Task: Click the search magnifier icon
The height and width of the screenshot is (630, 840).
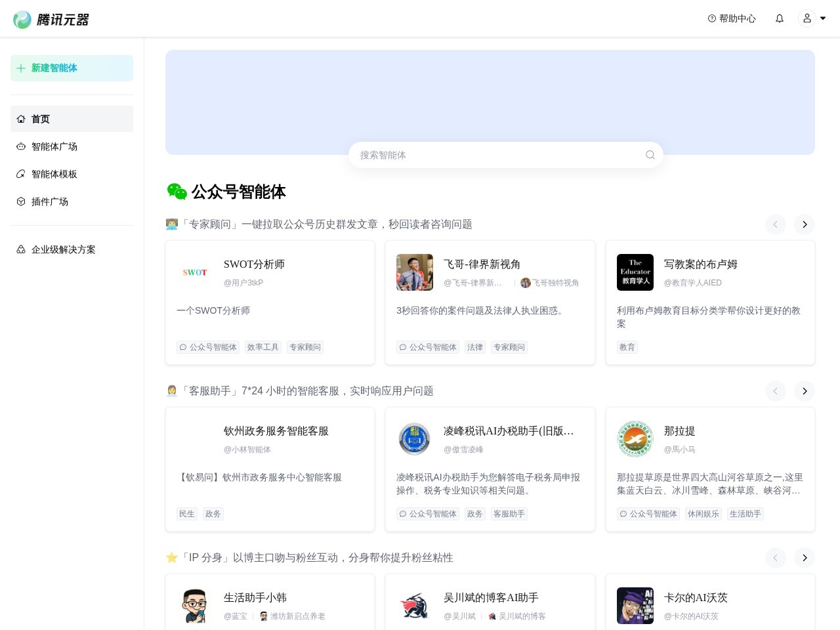Action: (x=650, y=155)
